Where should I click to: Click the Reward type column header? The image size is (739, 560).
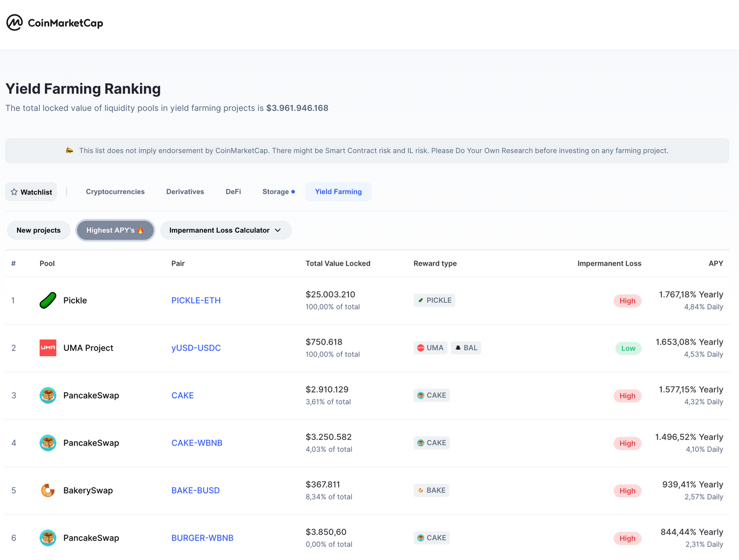tap(435, 263)
